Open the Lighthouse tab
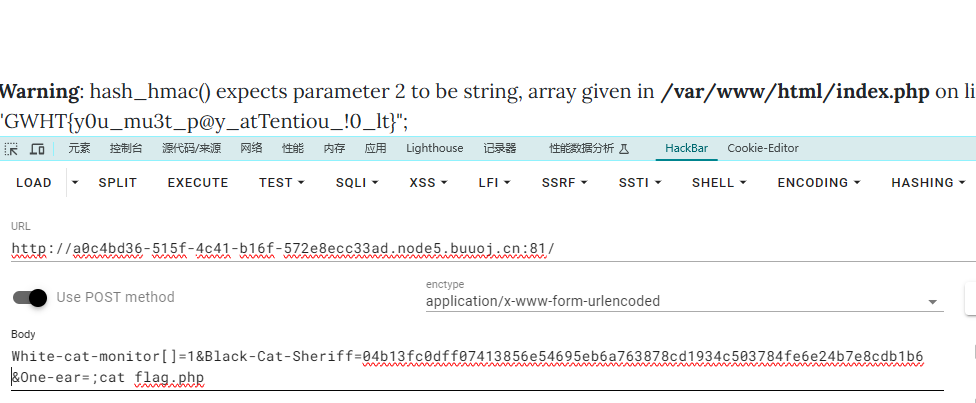The image size is (976, 403). point(434,149)
